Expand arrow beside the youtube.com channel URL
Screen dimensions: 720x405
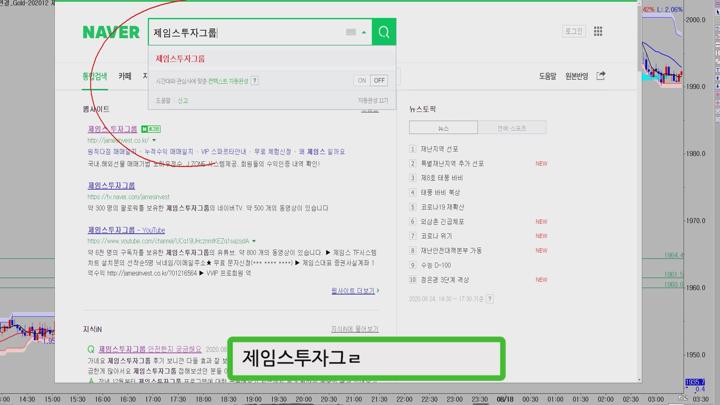(254, 241)
